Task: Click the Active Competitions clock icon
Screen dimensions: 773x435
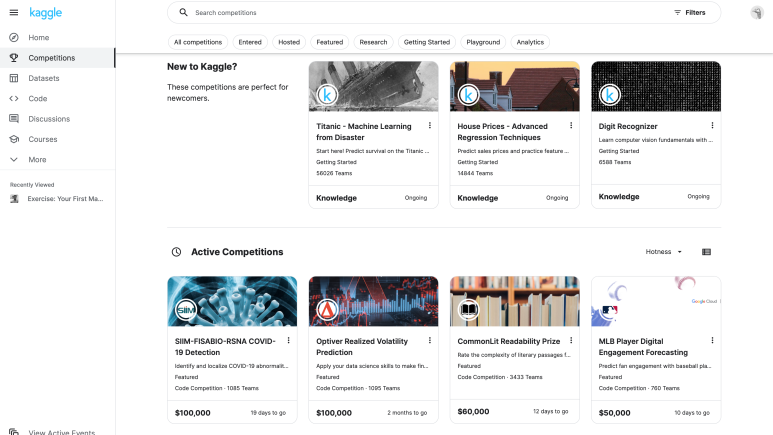Action: 176,252
